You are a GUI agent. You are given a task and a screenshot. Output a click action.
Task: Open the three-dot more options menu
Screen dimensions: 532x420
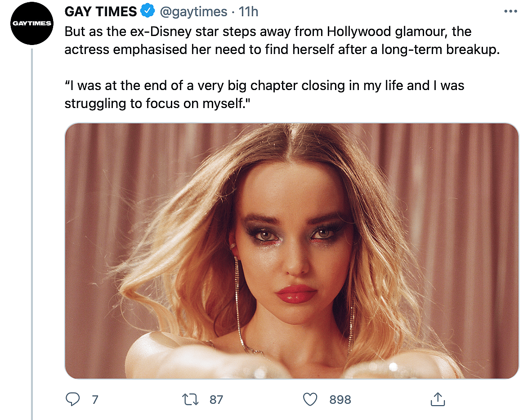tap(510, 11)
